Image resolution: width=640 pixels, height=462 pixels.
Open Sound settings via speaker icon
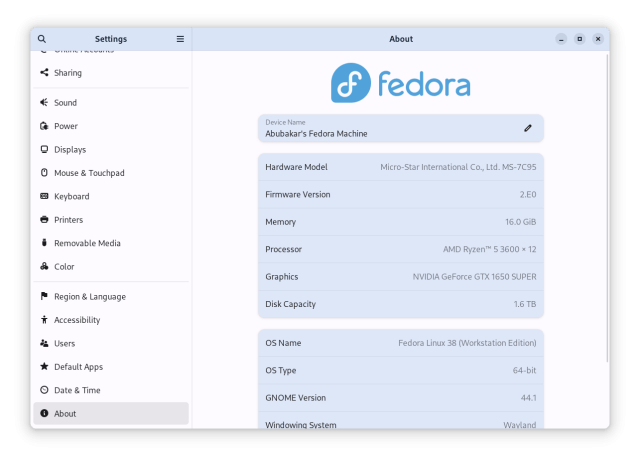point(44,103)
